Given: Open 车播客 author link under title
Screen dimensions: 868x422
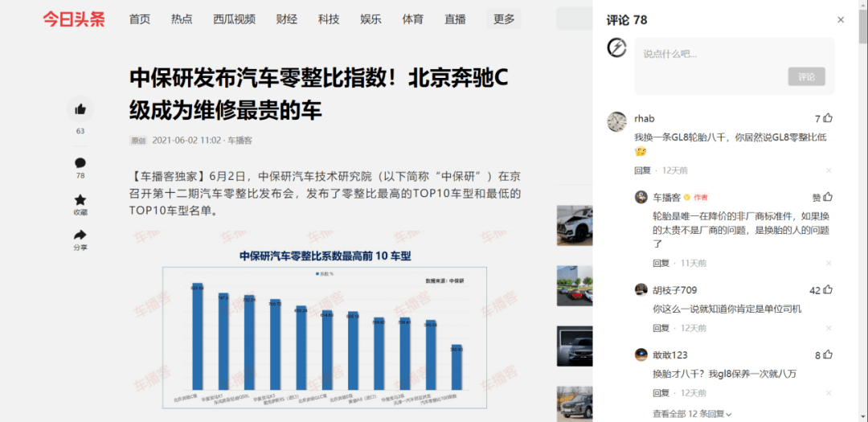Looking at the screenshot, I should (240, 141).
